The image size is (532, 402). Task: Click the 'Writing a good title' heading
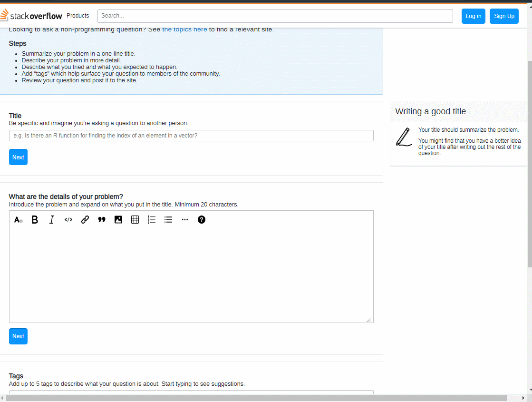click(x=431, y=111)
